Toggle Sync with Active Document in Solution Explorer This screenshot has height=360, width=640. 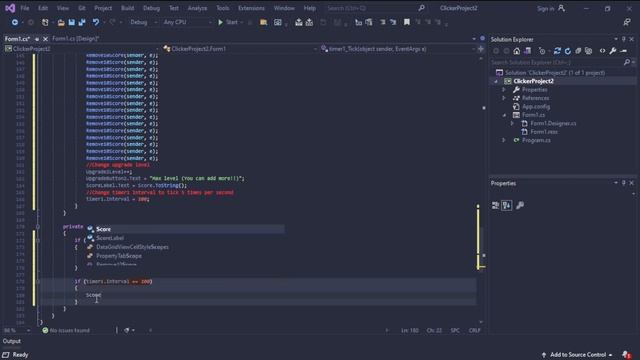[x=557, y=51]
